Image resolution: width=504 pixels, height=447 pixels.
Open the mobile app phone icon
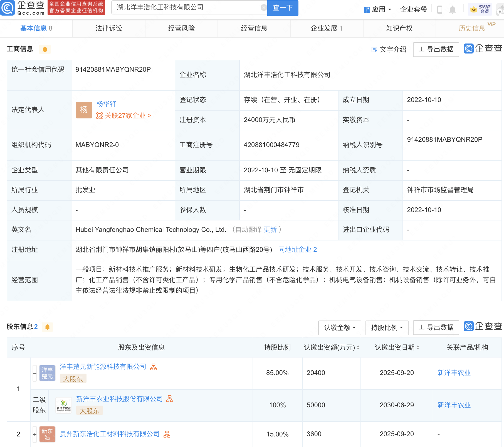click(439, 10)
